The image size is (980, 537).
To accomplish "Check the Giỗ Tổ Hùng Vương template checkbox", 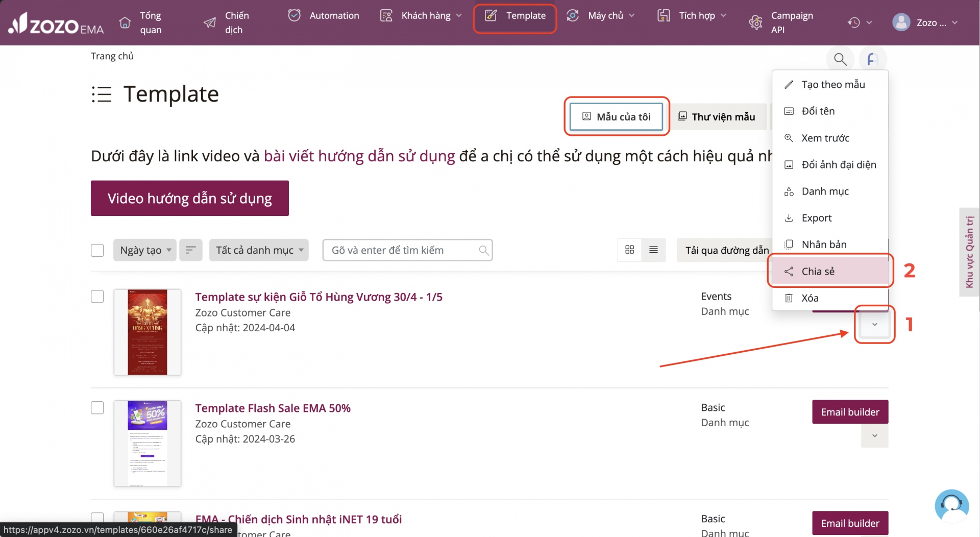I will pos(97,297).
